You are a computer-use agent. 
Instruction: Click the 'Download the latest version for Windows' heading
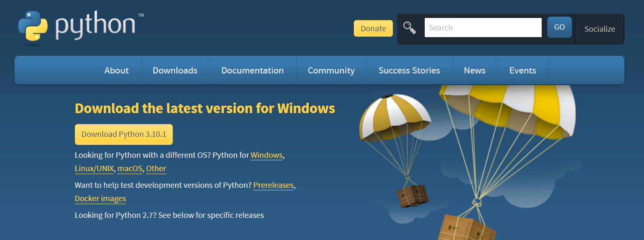pyautogui.click(x=205, y=109)
